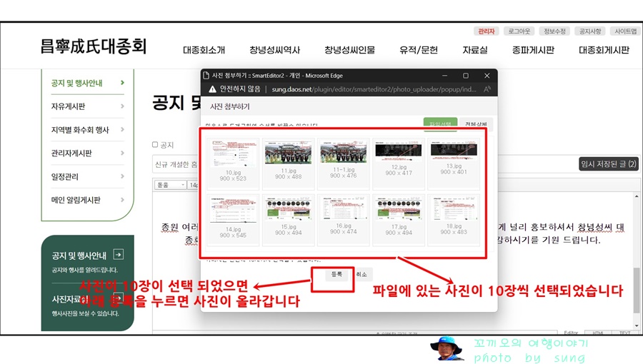
Task: Click the 취소 button in the photo popup
Action: (x=362, y=274)
